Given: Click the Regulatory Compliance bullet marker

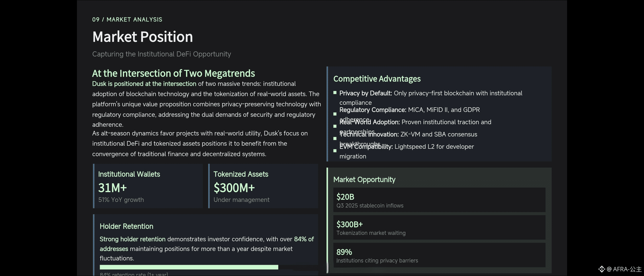Looking at the screenshot, I should pos(335,114).
